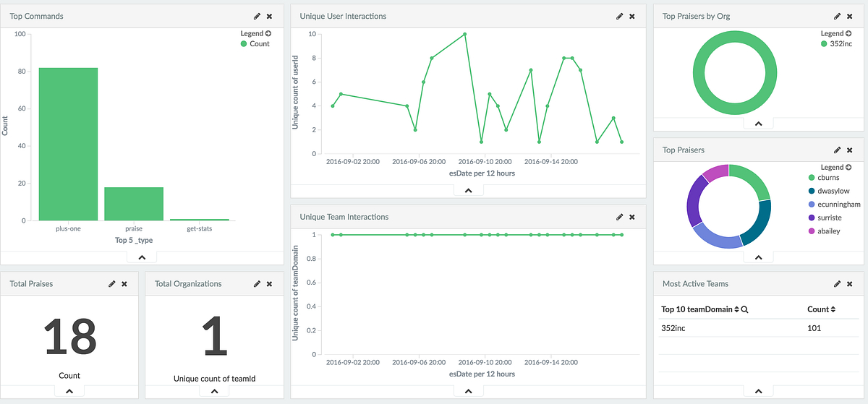
Task: Remove the Total Organizations panel
Action: (x=270, y=284)
